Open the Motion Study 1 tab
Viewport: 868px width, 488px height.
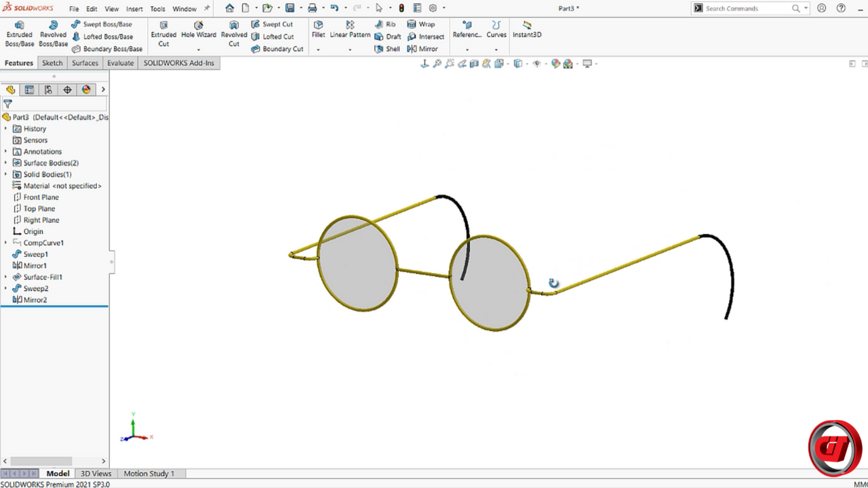click(x=149, y=474)
